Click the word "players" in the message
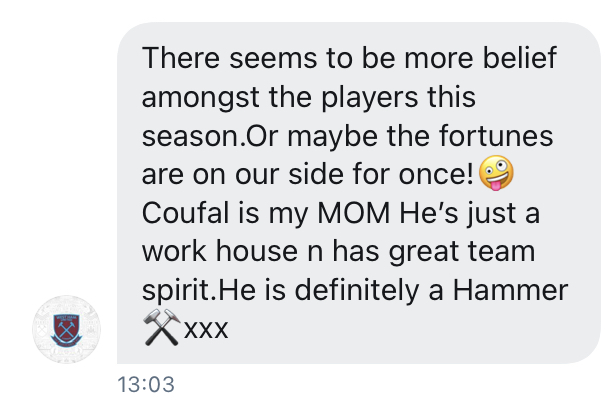This screenshot has height=402, width=609. 370,98
